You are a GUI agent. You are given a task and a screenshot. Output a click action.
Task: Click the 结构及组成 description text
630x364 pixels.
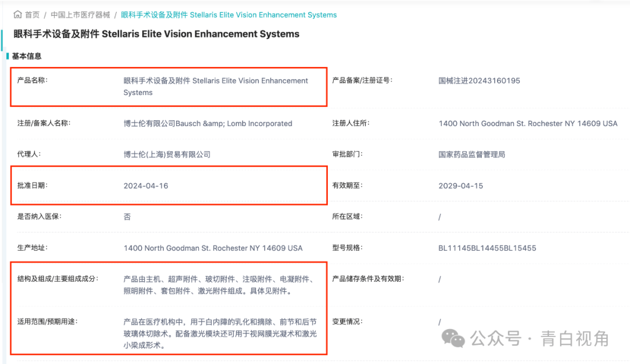[x=219, y=285]
